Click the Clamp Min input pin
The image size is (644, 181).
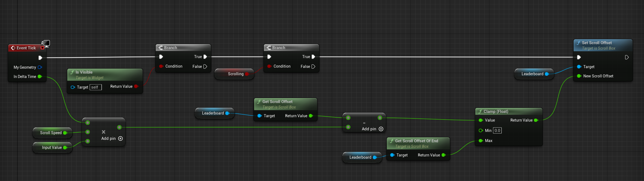pyautogui.click(x=481, y=131)
